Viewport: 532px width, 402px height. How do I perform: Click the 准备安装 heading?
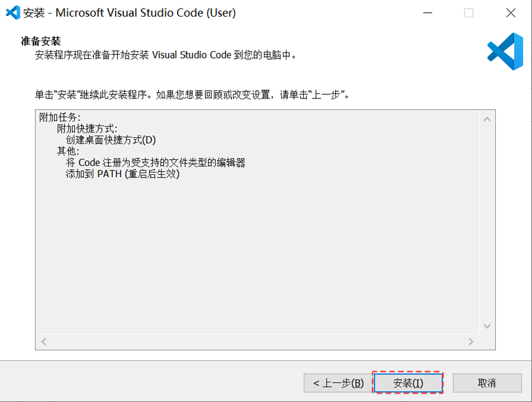[41, 41]
